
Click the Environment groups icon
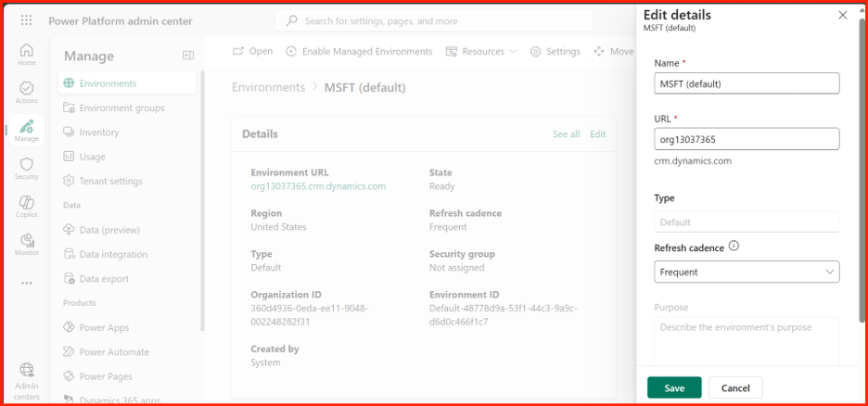tap(69, 108)
